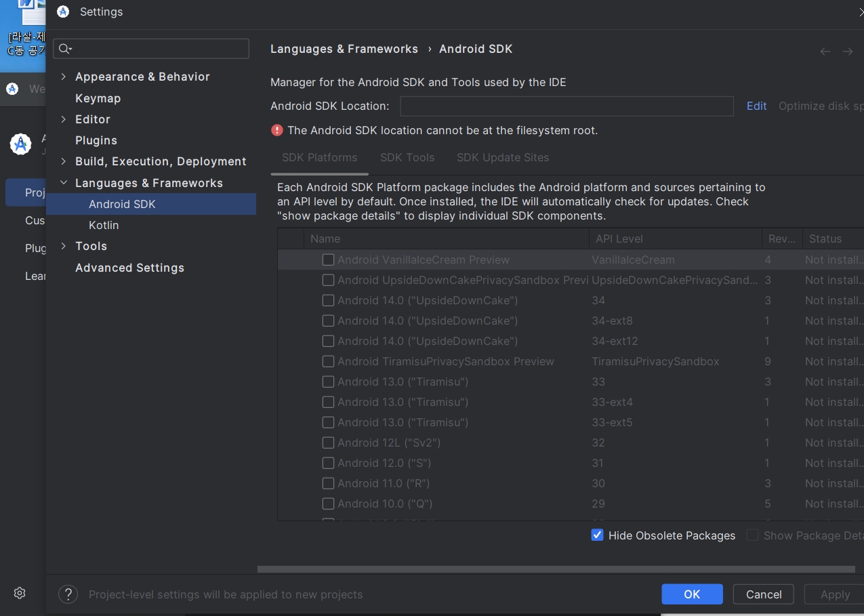Screen dimensions: 864x616
Task: Select Android SDK tree item
Action: click(151, 204)
